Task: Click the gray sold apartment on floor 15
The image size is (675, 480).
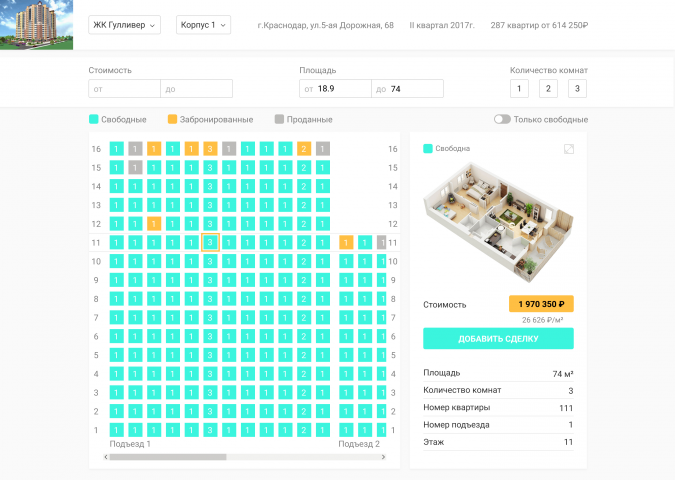Action: pos(135,167)
